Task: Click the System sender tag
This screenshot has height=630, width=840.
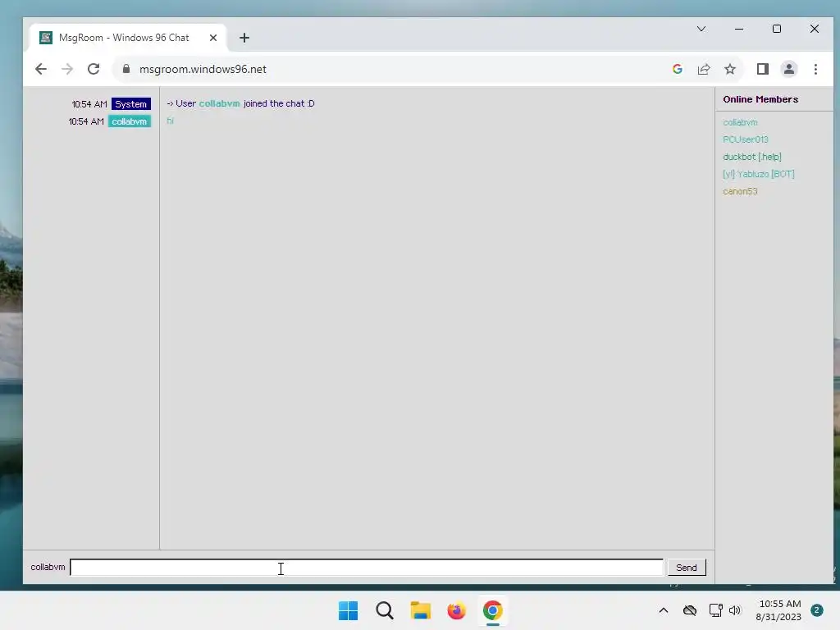Action: pos(130,104)
